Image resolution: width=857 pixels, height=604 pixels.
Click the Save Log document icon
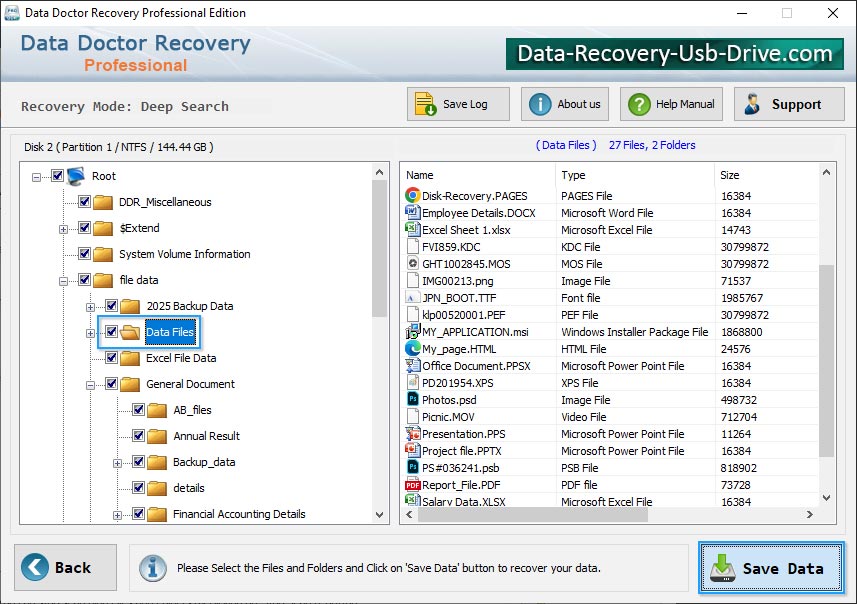click(425, 104)
